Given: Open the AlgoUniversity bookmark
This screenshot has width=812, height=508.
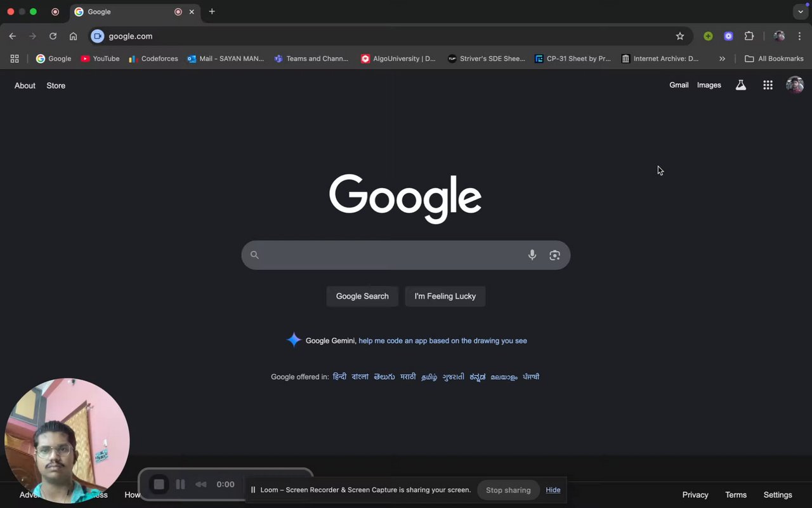Looking at the screenshot, I should tap(398, 58).
